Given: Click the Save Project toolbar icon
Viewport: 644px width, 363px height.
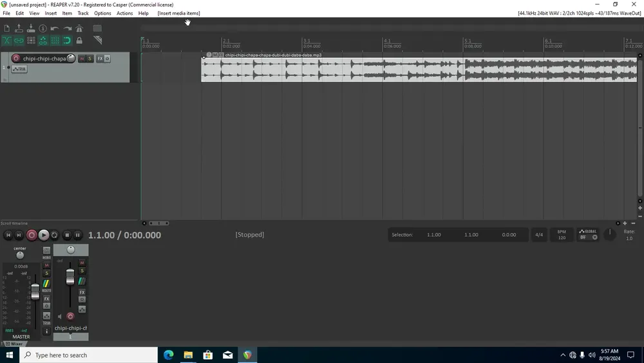Looking at the screenshot, I should 31,28.
